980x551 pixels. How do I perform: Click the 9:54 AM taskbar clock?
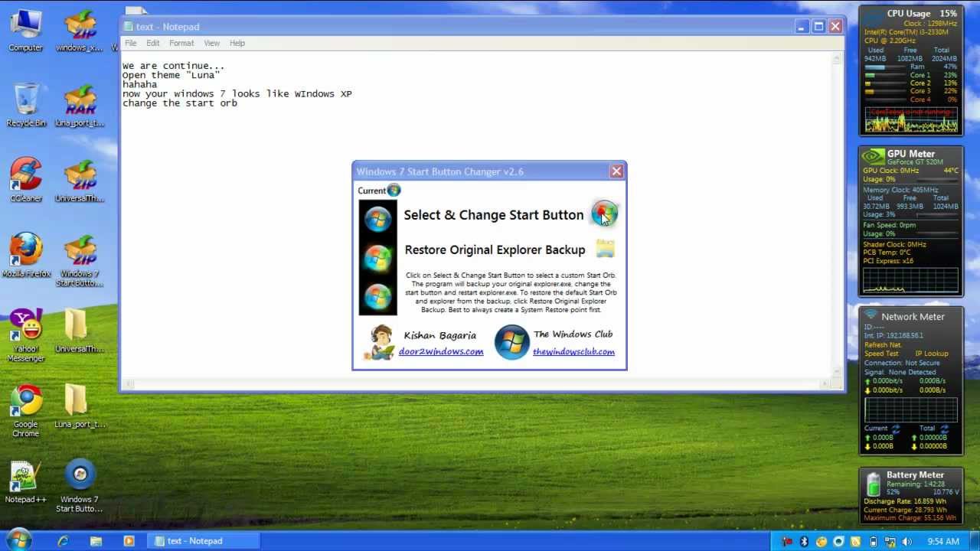point(943,542)
